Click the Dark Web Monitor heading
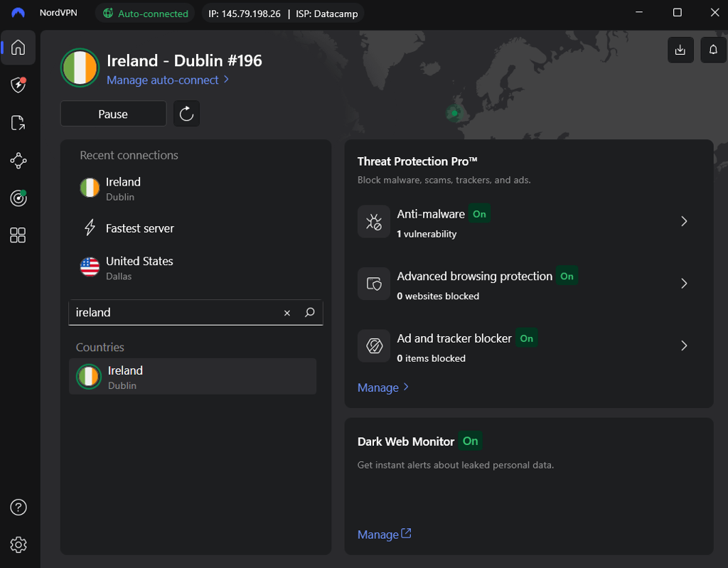 (406, 441)
